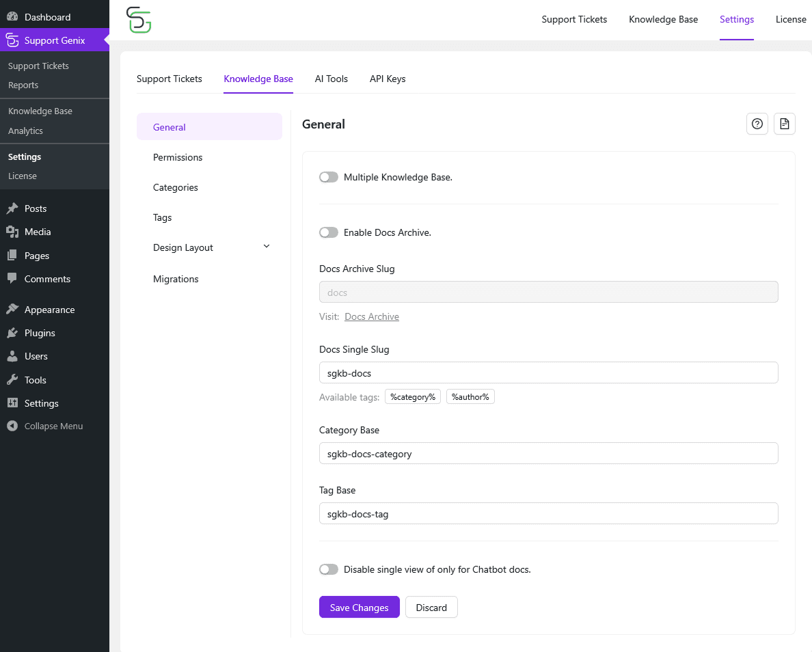Screen dimensions: 812x652
Task: Click the document icon beside the help icon
Action: pos(784,124)
